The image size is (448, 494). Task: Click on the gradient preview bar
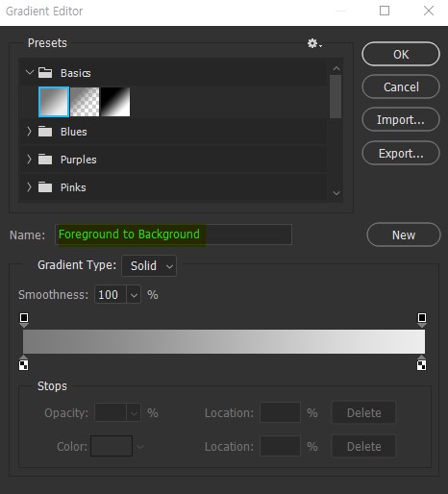[x=224, y=341]
